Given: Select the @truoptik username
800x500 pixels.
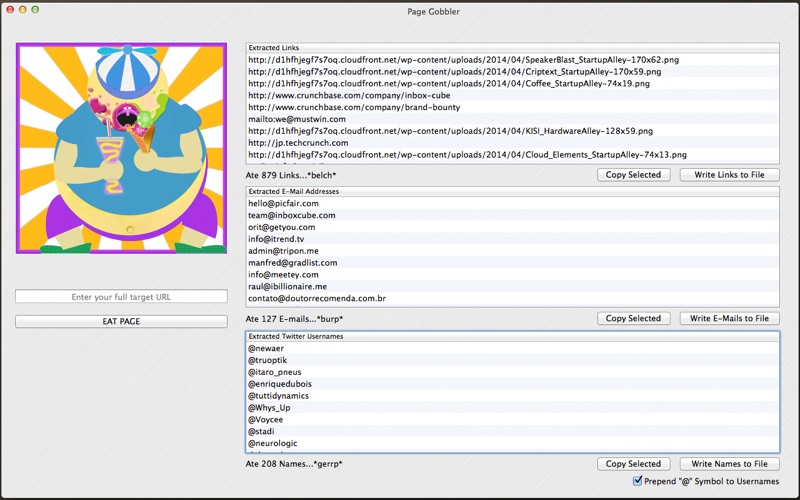Looking at the screenshot, I should pos(512,360).
